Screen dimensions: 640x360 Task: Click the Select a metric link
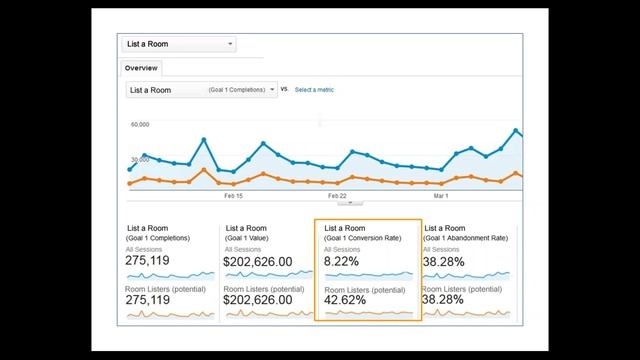tap(314, 90)
